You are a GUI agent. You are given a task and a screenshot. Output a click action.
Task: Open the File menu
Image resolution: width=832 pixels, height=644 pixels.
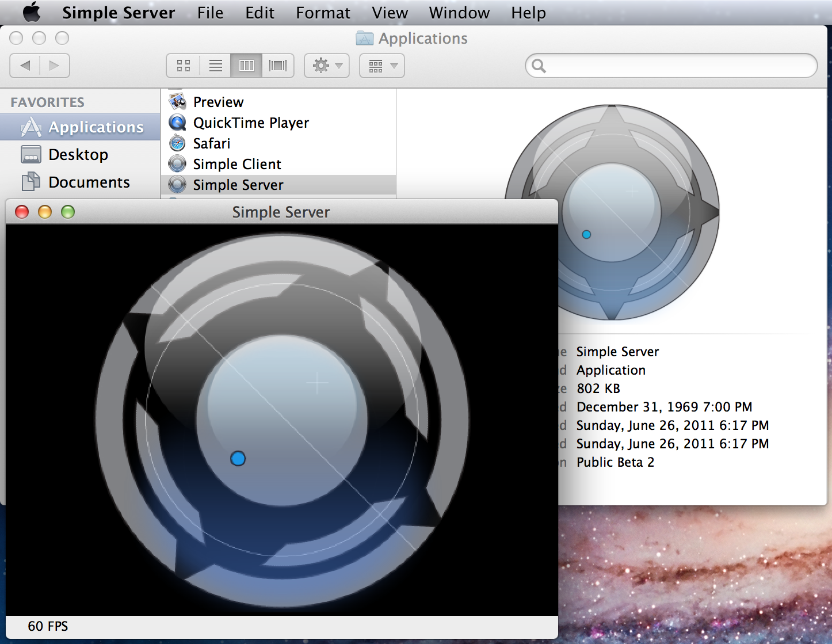pyautogui.click(x=210, y=13)
